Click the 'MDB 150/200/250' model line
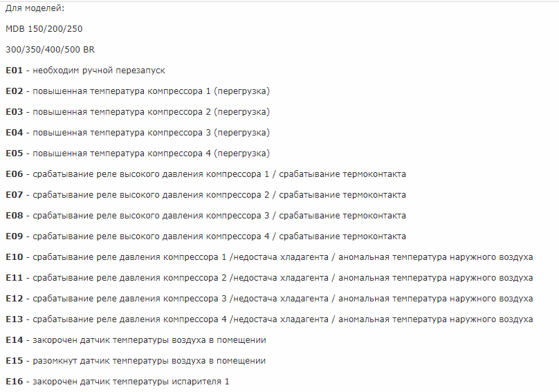 point(44,28)
